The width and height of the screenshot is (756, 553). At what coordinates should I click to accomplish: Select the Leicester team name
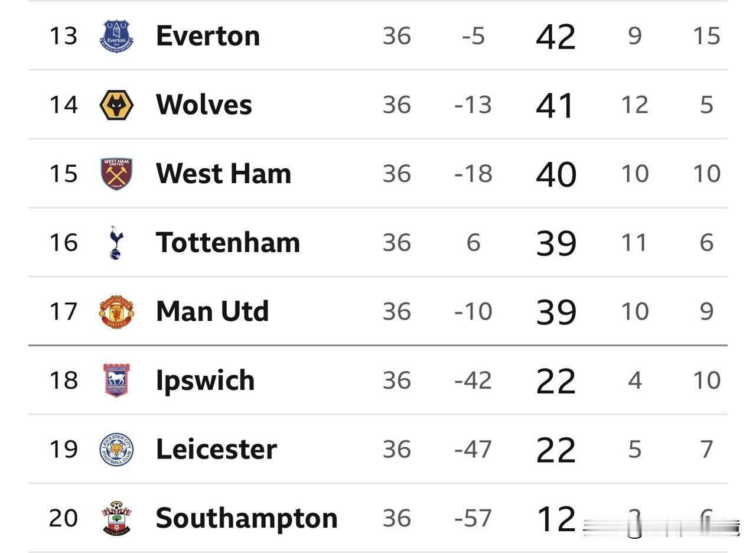[x=216, y=450]
